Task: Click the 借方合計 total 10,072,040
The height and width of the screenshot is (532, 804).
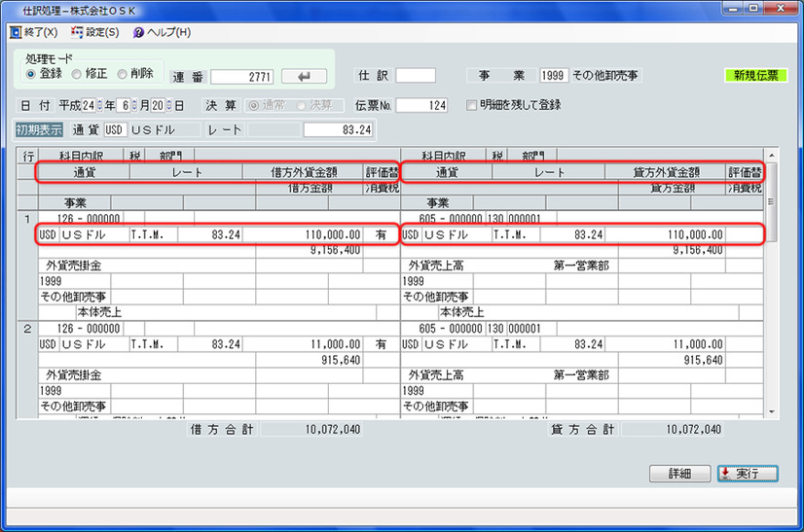Action: (311, 430)
